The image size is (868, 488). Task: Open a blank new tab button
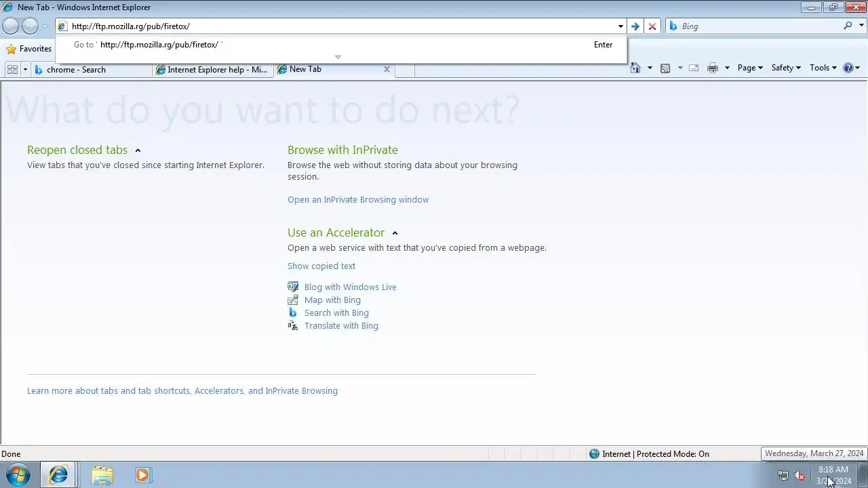click(405, 70)
